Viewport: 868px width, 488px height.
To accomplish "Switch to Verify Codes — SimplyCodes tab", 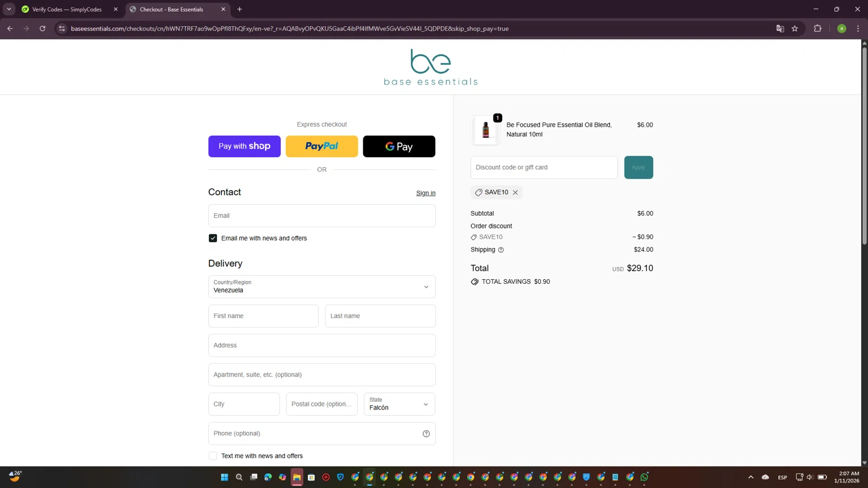I will click(x=67, y=9).
